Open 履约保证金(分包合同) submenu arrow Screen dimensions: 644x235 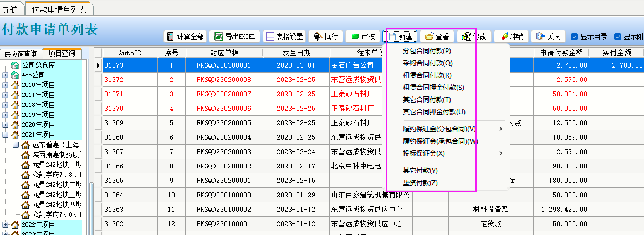[501, 129]
